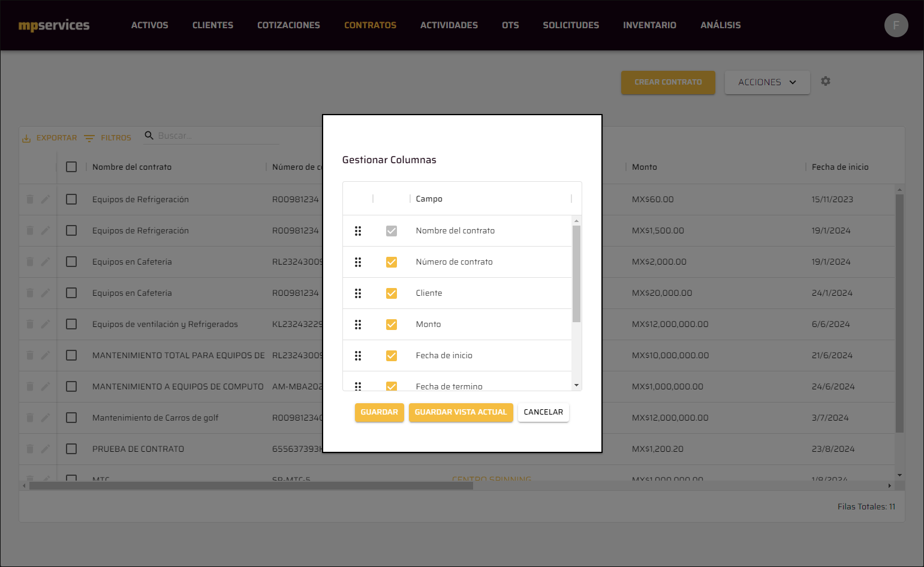
Task: Click the drag handle for Número de contrato
Action: 358,262
